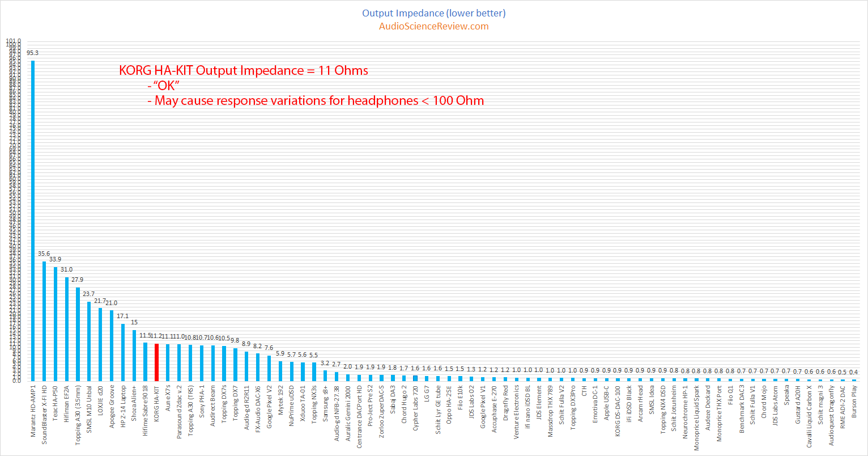
Task: Click the 23.7 value label
Action: (x=89, y=294)
